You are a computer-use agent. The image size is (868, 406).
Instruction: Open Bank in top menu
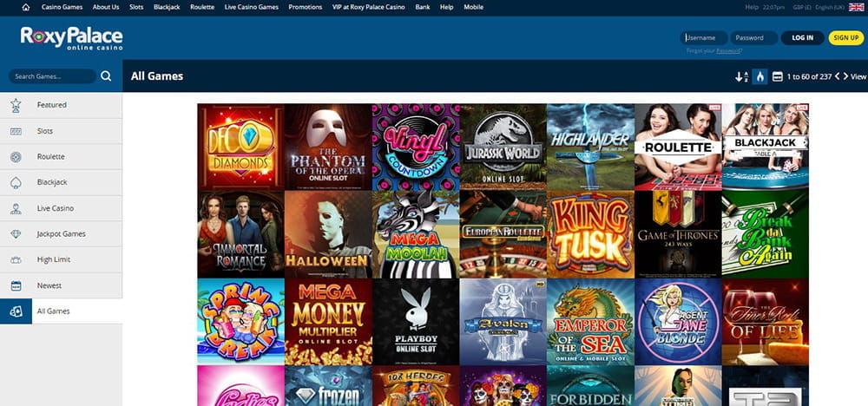coord(423,7)
